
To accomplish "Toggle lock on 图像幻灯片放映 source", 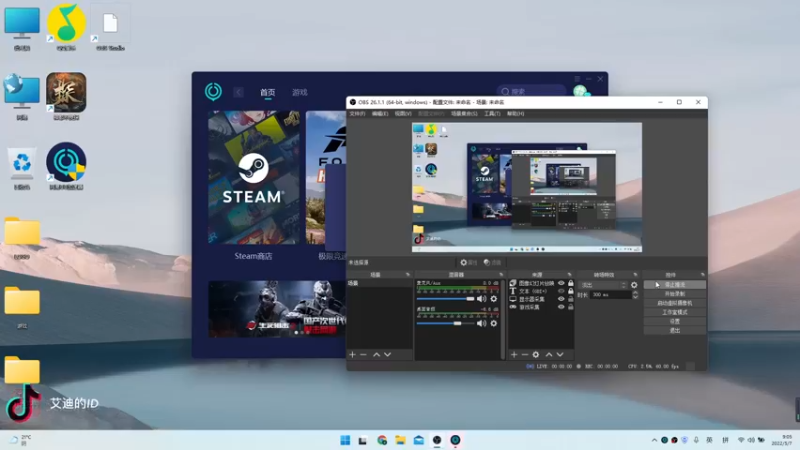I will pos(570,283).
